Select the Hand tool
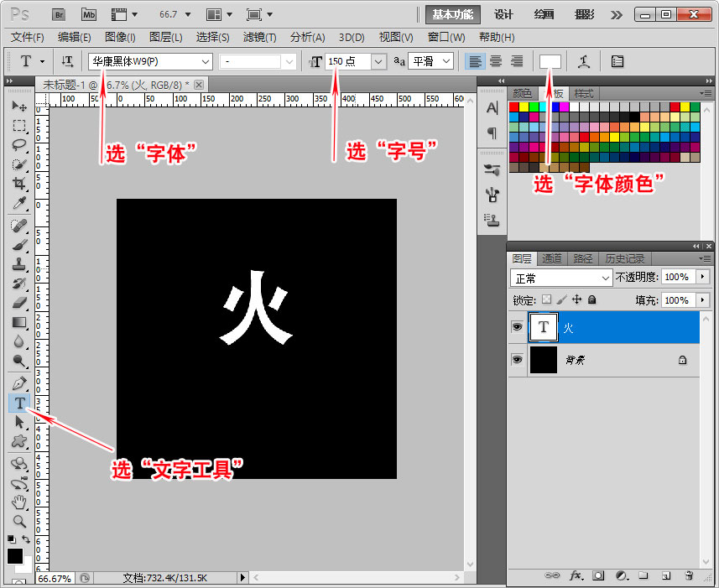Screen dimensions: 719x588 (x=18, y=502)
